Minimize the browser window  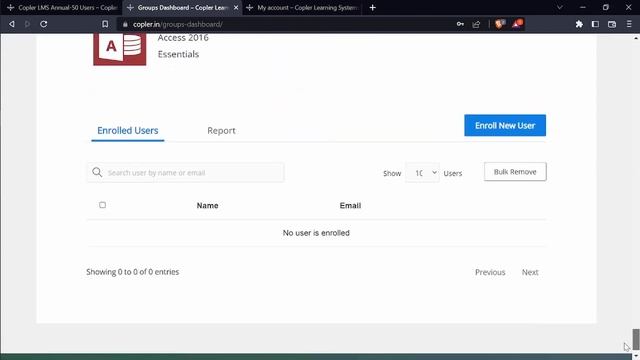tap(582, 7)
